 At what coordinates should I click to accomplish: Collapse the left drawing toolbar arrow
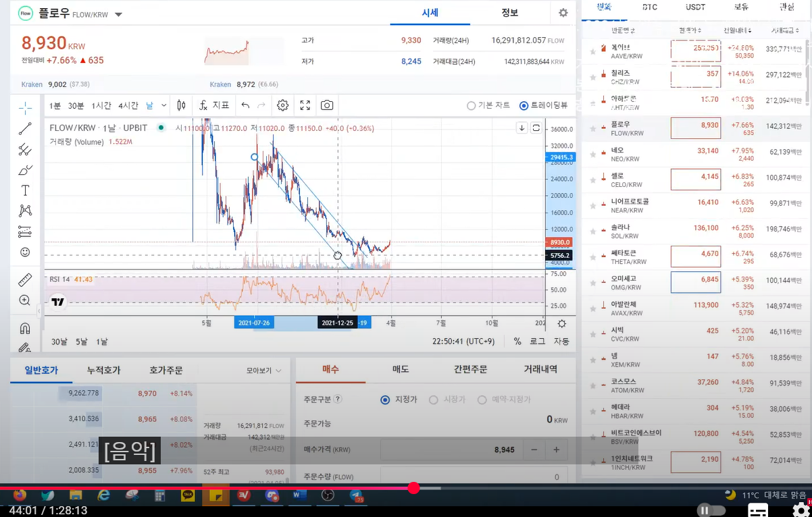39,310
